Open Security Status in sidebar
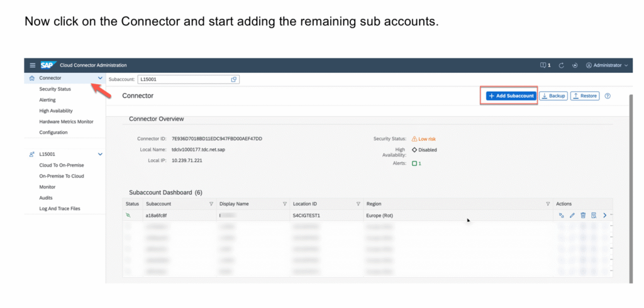The image size is (644, 308). pos(55,89)
